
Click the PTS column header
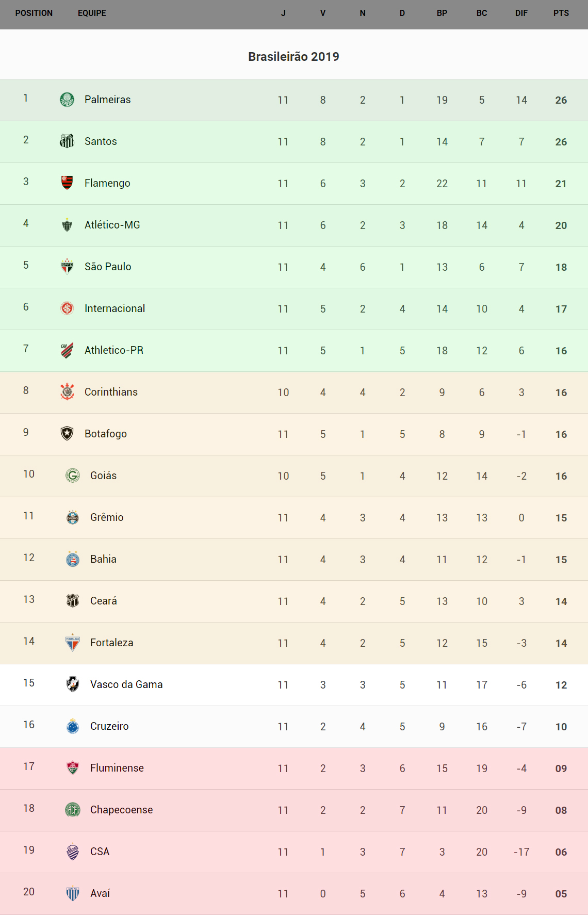561,13
